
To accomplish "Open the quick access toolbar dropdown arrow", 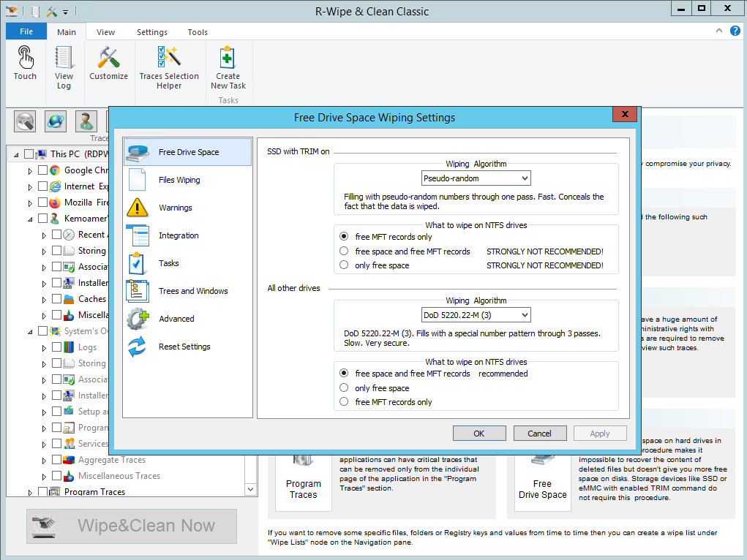I will click(x=66, y=12).
